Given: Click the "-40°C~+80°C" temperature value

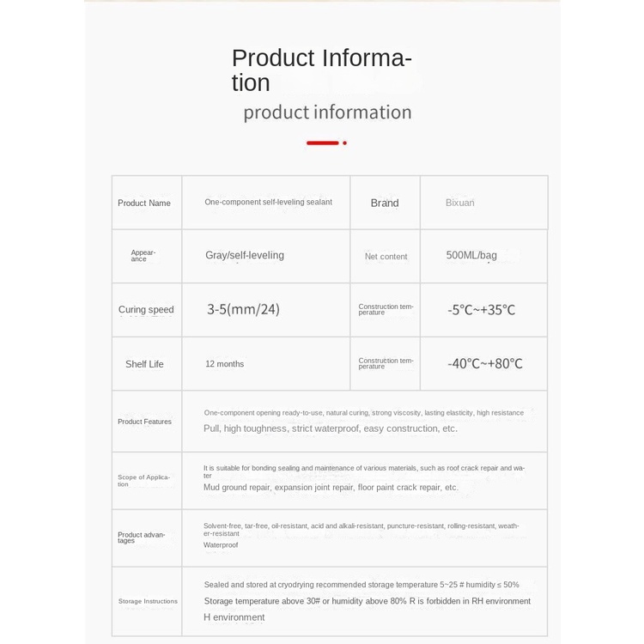Looking at the screenshot, I should coord(484,364).
